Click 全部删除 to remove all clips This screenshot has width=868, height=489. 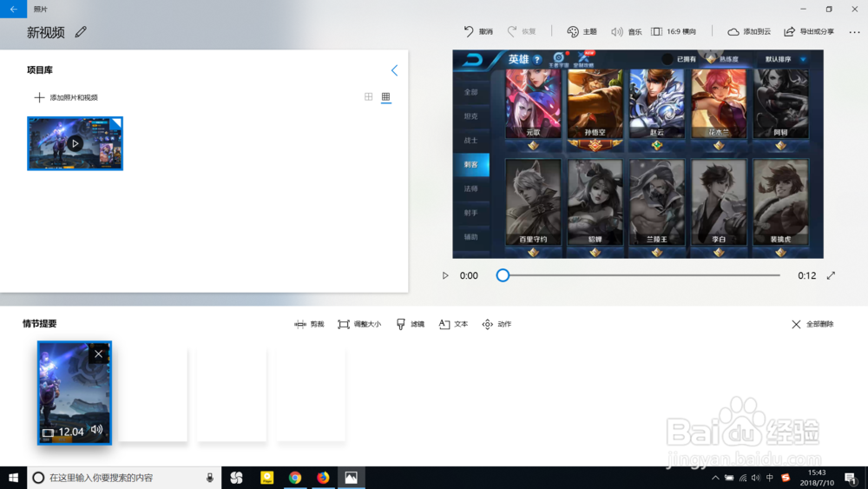812,324
